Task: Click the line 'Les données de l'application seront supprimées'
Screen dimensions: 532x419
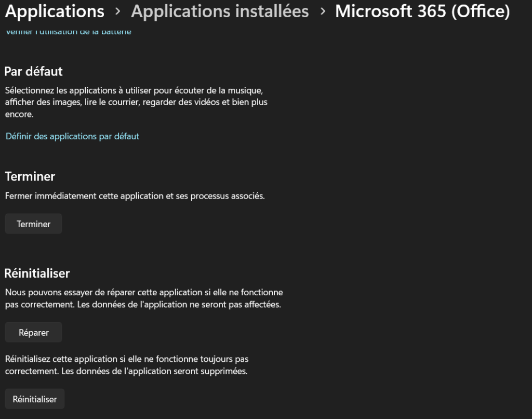Action: (154, 371)
